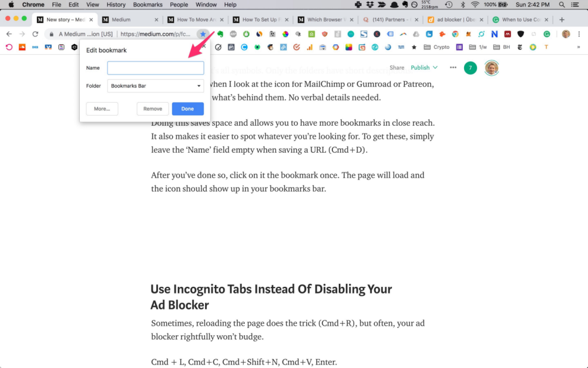Viewport: 588px width, 368px height.
Task: Switch to the ad blocker tab
Action: 456,20
